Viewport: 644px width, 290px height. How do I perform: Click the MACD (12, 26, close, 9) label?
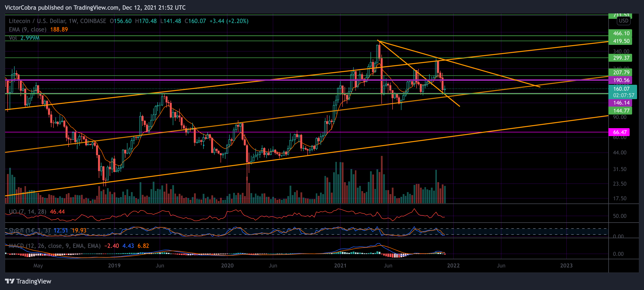click(54, 246)
